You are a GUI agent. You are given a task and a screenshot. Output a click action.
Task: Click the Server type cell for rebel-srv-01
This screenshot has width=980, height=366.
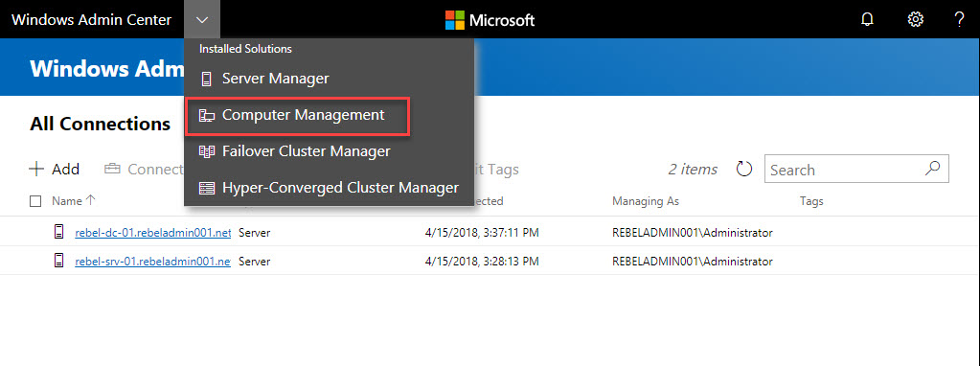[x=255, y=261]
